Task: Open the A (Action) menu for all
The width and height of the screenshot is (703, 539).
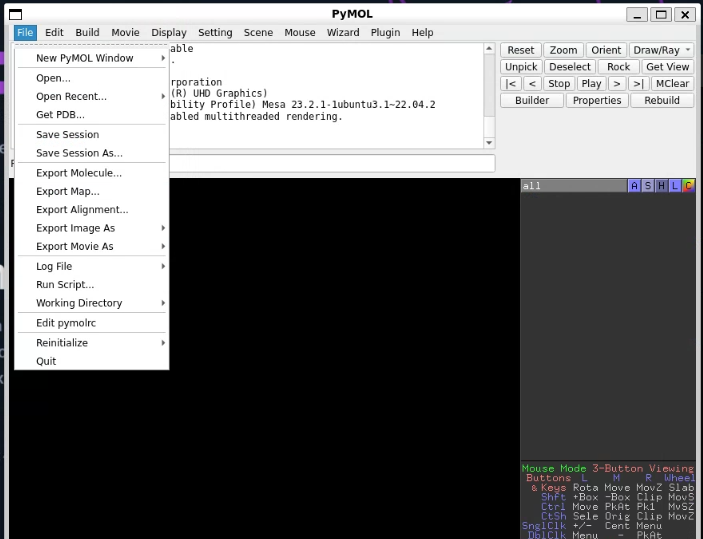Action: point(634,186)
